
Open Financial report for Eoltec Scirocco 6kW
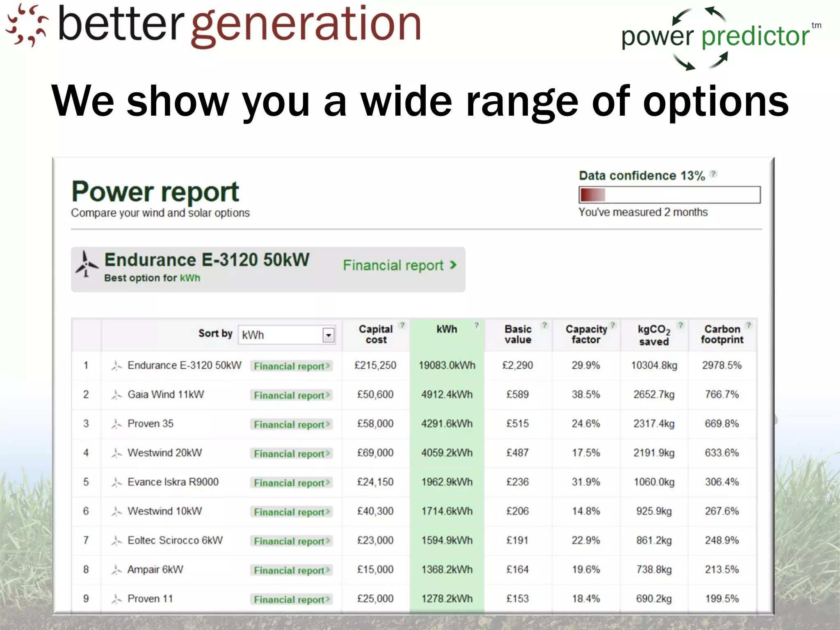pos(291,541)
